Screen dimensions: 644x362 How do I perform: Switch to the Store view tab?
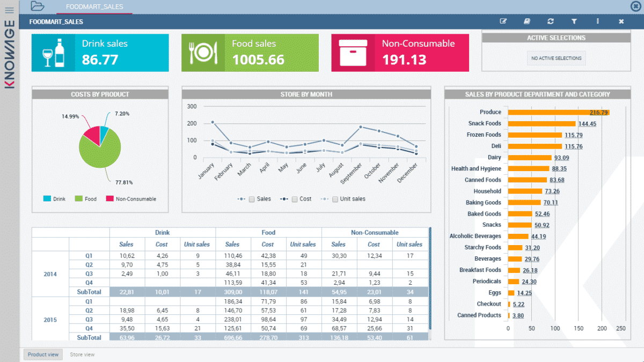pos(82,354)
